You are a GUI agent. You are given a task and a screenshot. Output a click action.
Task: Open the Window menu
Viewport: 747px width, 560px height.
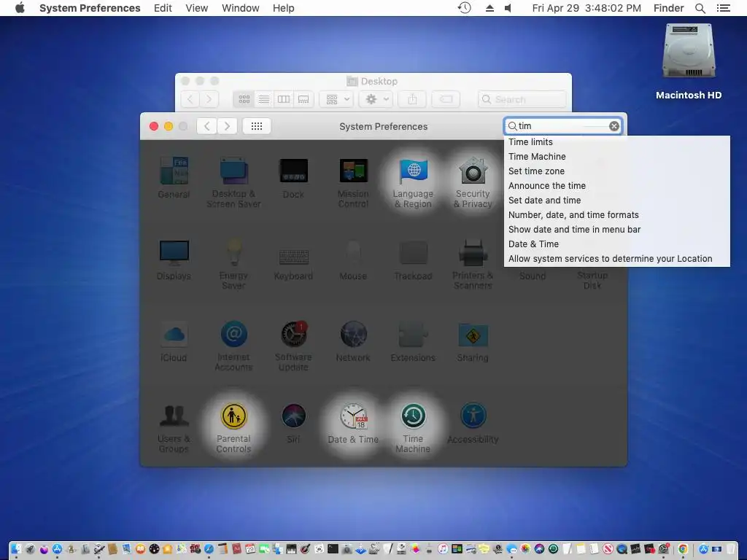[241, 8]
